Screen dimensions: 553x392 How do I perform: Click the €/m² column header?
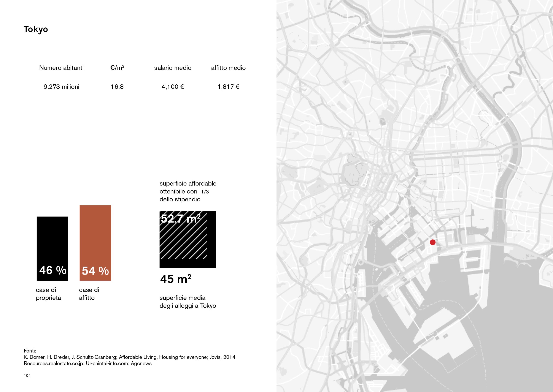[x=117, y=68]
